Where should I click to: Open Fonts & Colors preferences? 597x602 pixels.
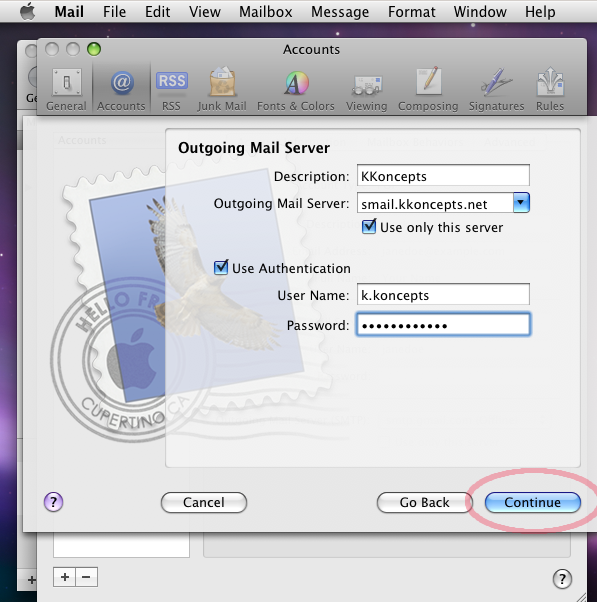point(296,90)
